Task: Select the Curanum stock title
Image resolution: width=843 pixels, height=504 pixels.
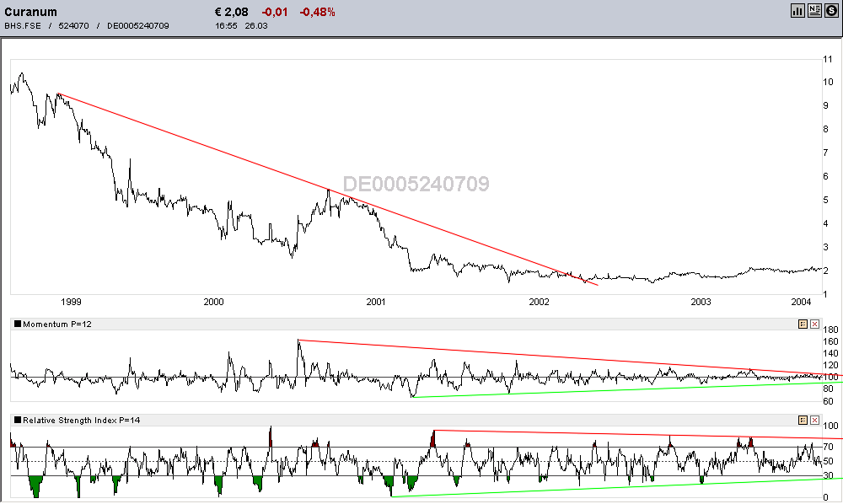Action: (x=30, y=12)
